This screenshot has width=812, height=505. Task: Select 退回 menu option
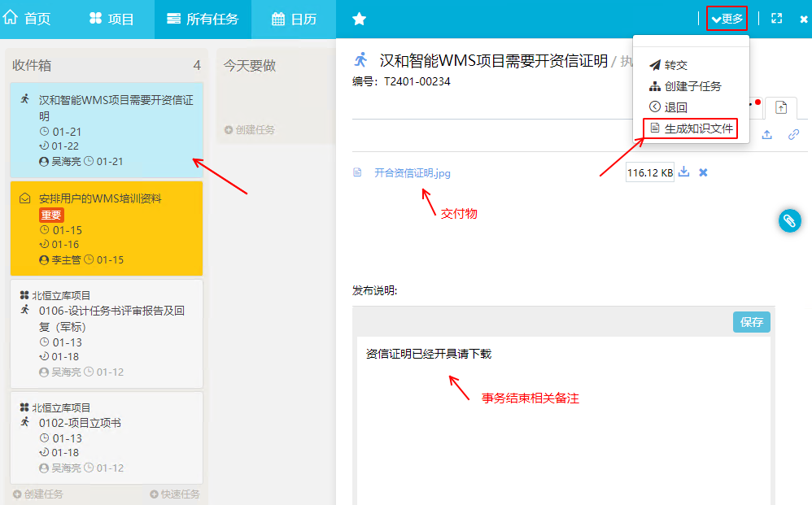[675, 107]
